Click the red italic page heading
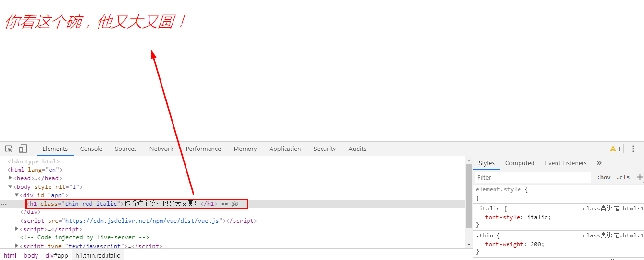644x260 pixels. pos(95,22)
